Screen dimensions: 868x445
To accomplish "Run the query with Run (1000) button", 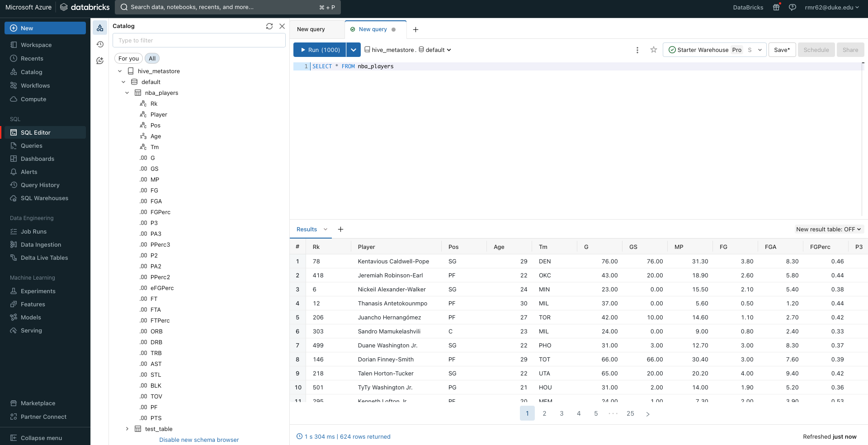I will tap(319, 50).
